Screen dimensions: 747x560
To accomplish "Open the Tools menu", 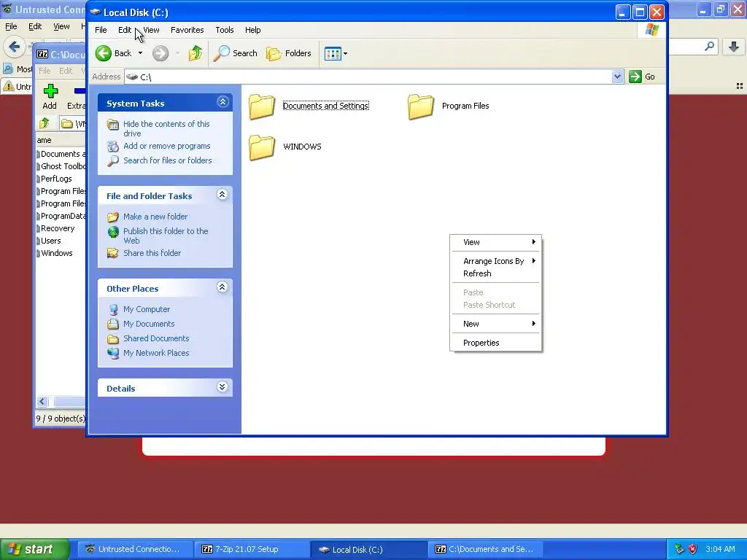I will tap(225, 30).
